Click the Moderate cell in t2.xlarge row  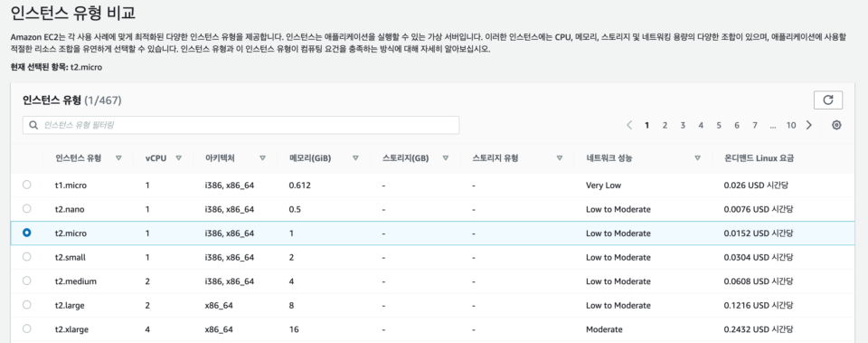pos(604,329)
